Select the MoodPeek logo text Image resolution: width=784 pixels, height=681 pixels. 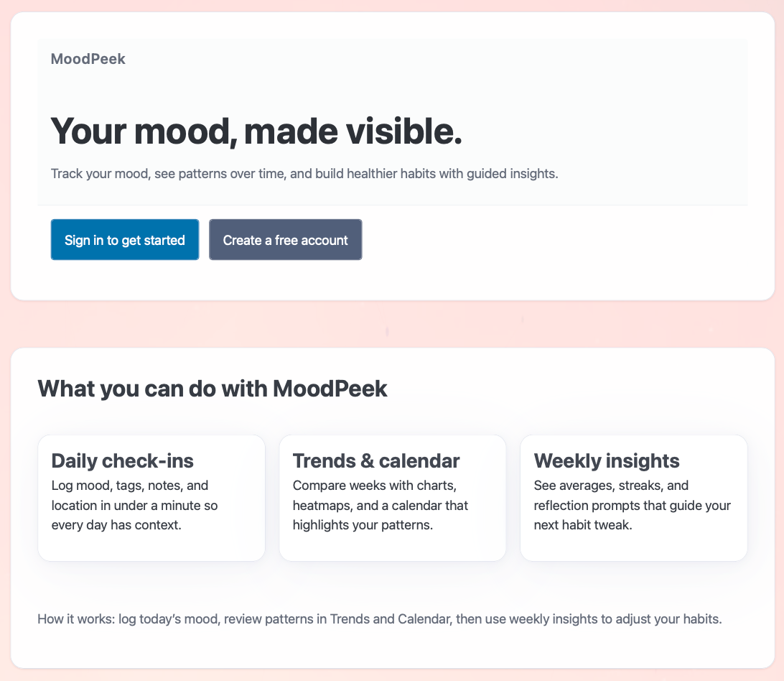[x=88, y=59]
